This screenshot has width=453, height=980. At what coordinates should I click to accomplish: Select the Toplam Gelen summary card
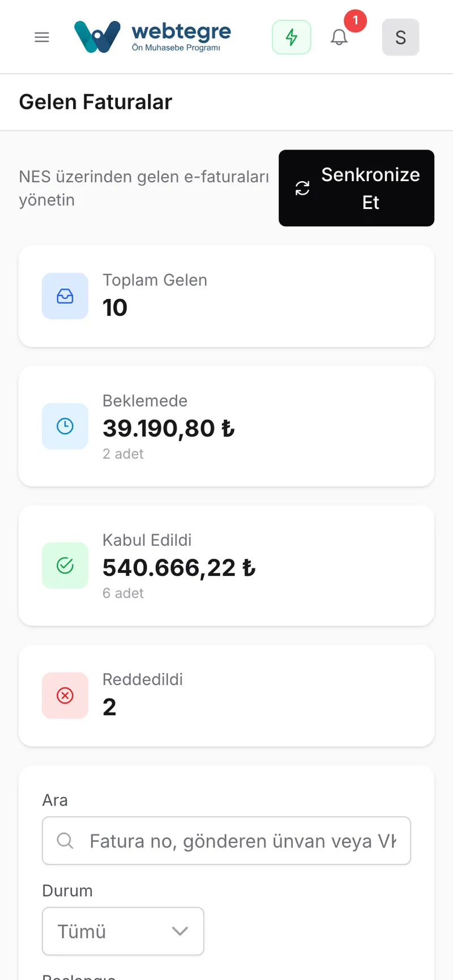point(226,296)
